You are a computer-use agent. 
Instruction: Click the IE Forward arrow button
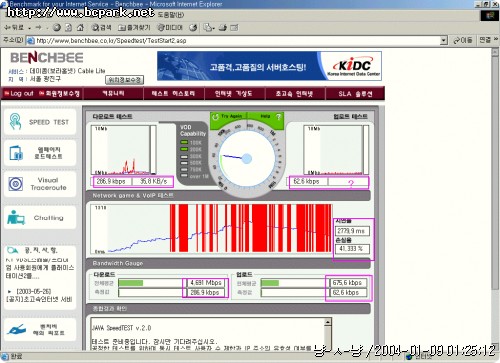38,28
